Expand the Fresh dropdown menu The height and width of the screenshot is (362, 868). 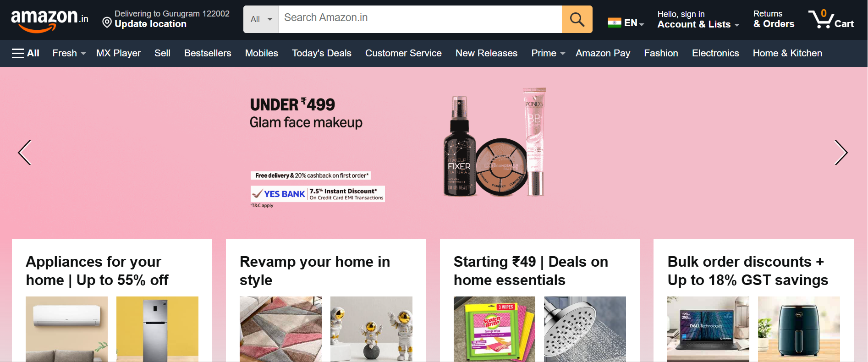pos(69,53)
